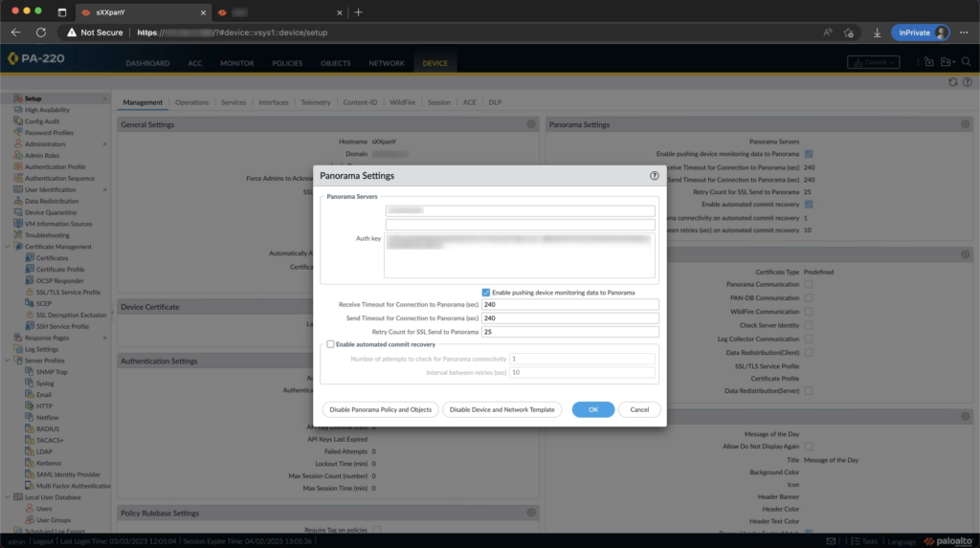This screenshot has height=548, width=980.
Task: Open Operations sub-tab
Action: [191, 102]
